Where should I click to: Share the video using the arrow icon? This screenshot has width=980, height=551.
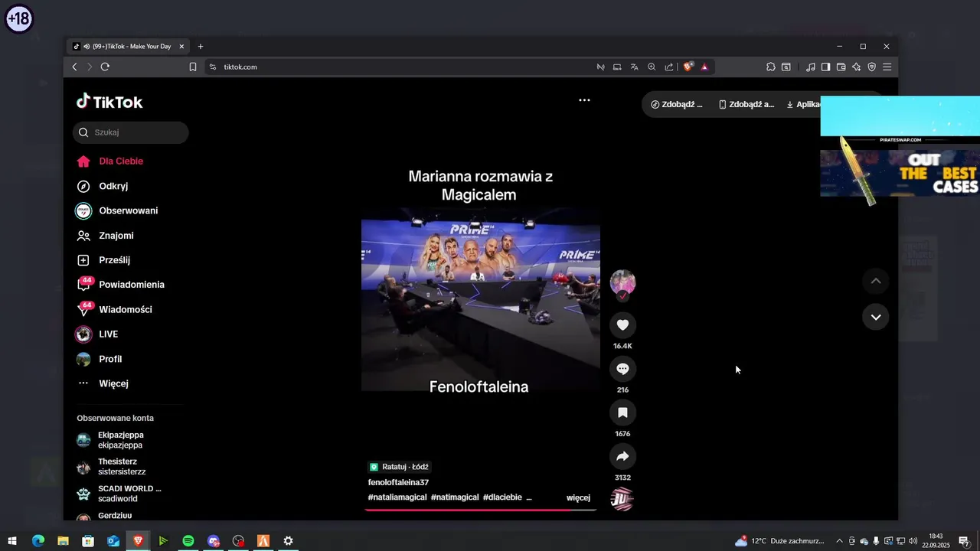622,456
